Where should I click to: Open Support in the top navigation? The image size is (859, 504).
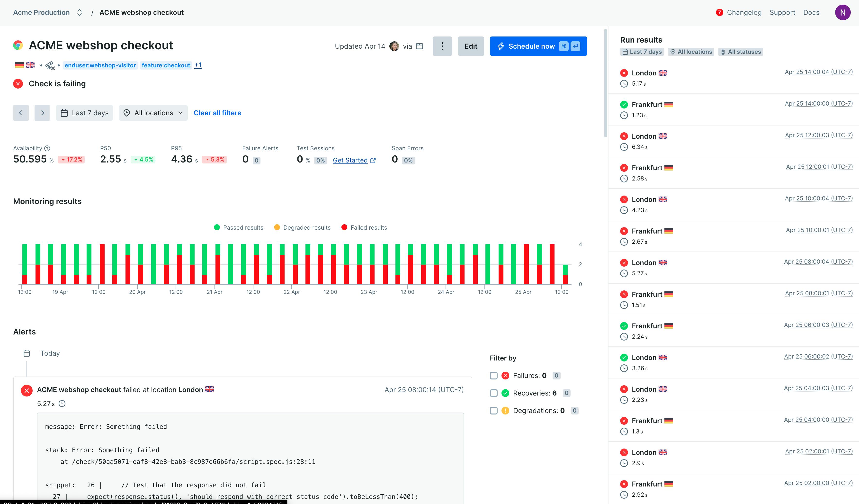pos(782,13)
